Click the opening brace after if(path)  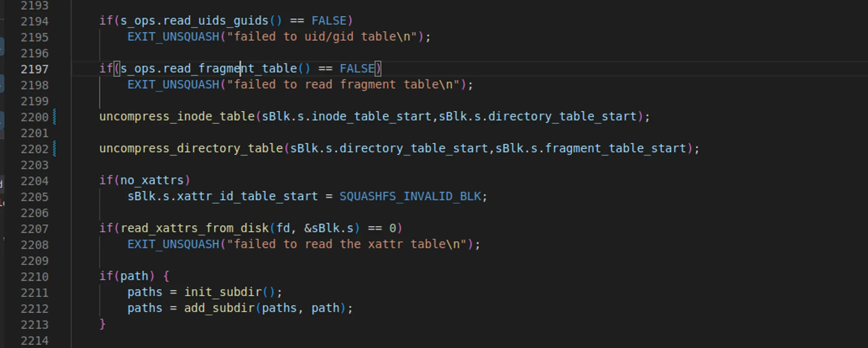coord(166,276)
